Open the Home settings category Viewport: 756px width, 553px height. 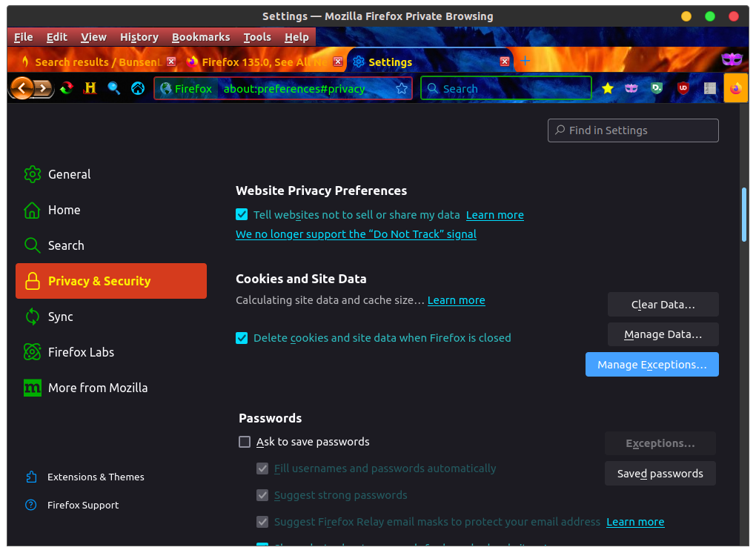[x=111, y=210]
